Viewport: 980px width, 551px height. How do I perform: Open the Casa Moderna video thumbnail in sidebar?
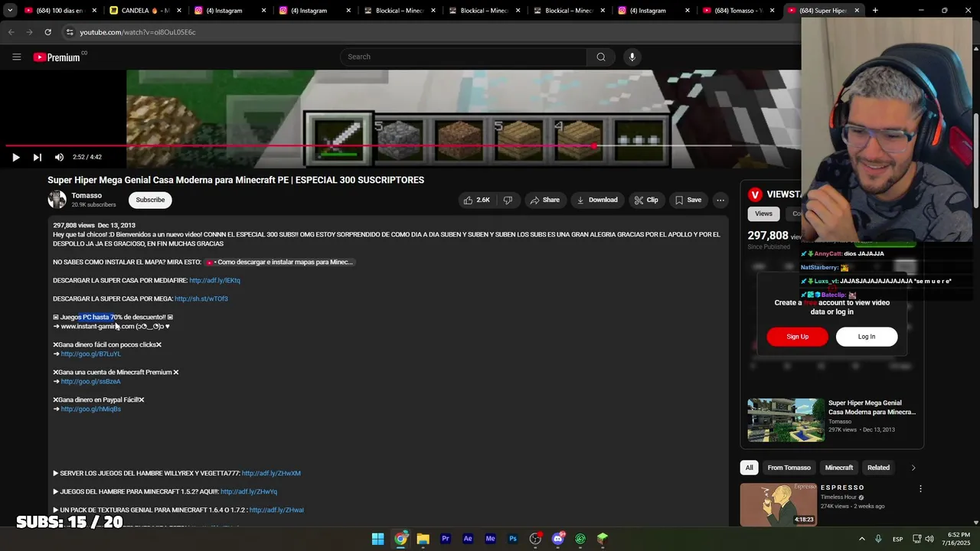coord(786,419)
